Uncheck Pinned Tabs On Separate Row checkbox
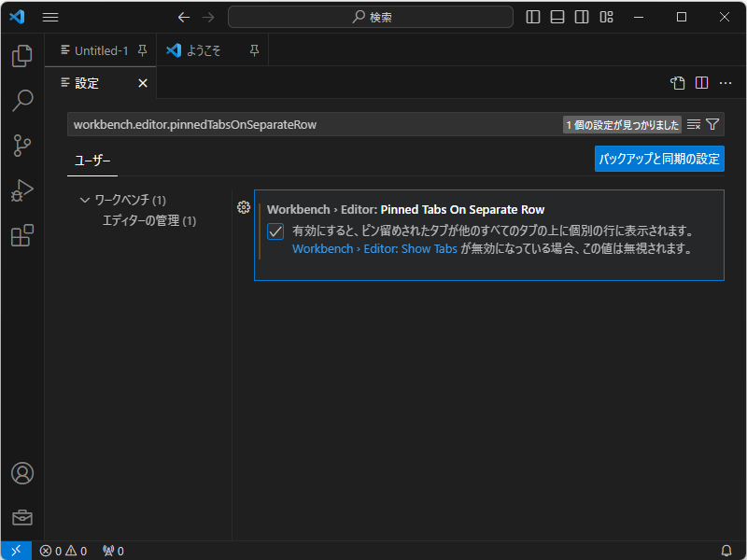 coord(275,231)
